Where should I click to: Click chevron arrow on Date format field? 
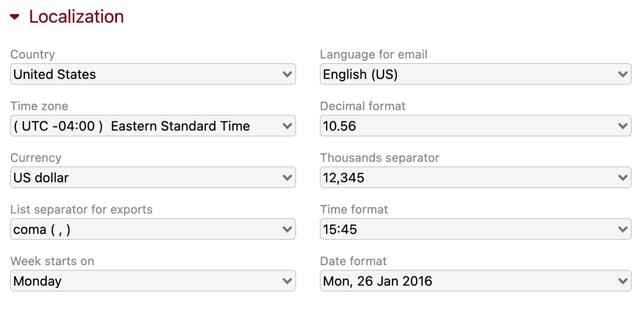point(623,281)
